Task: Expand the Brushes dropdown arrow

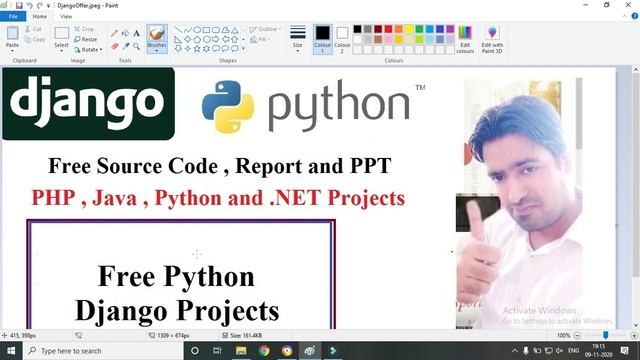Action: pos(157,51)
